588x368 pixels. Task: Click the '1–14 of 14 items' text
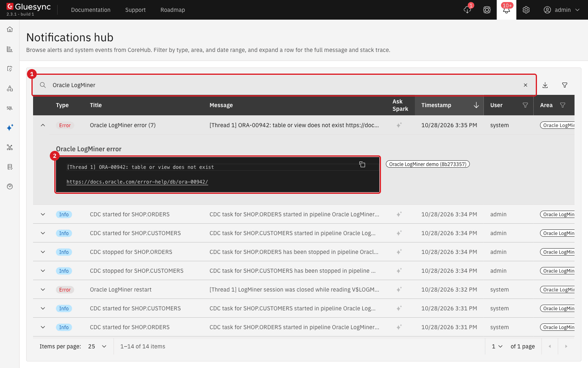[143, 346]
